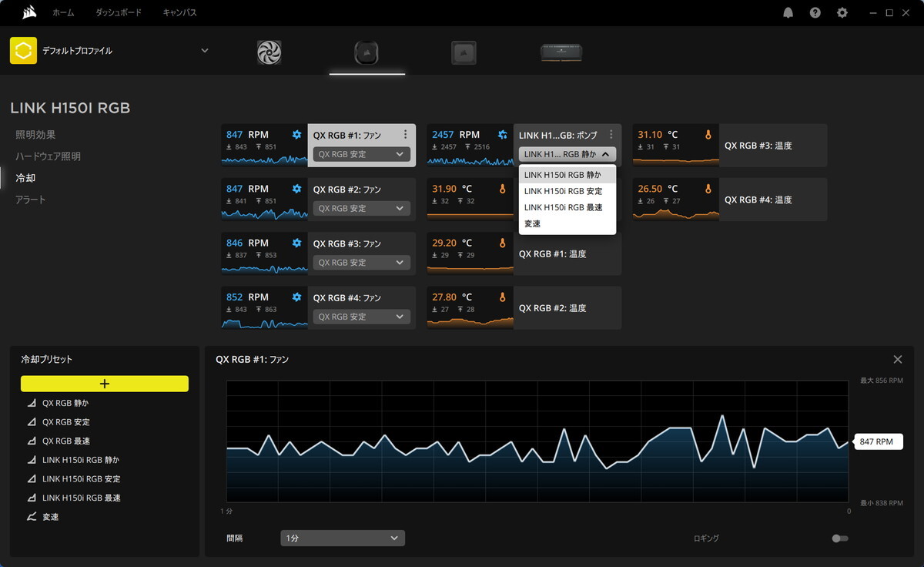Choose 変速 in the pump dropdown list

[567, 223]
